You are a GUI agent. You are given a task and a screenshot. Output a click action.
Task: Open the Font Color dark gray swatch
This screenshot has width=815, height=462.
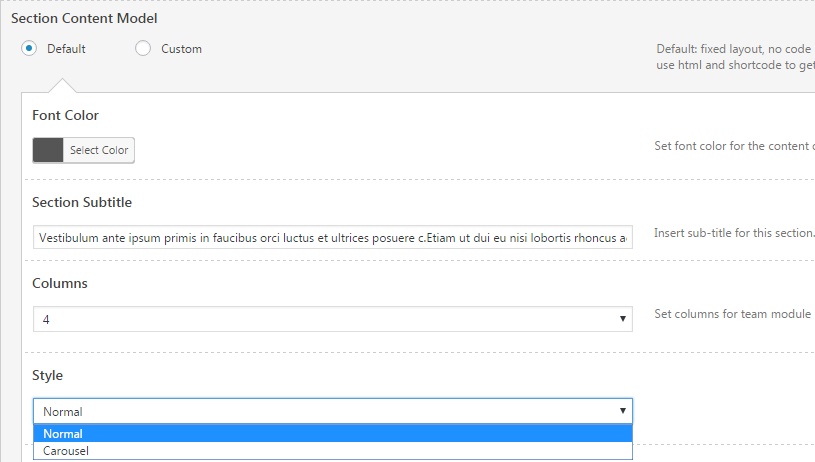coord(48,150)
